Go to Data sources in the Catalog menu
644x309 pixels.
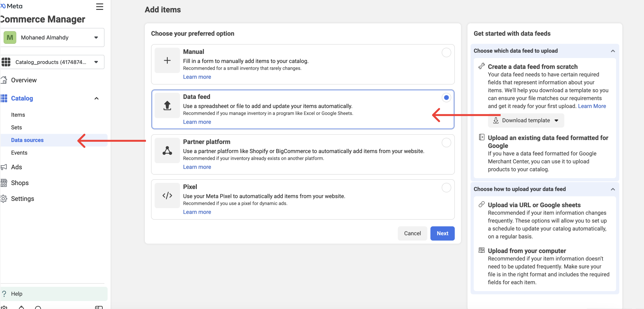coord(27,140)
